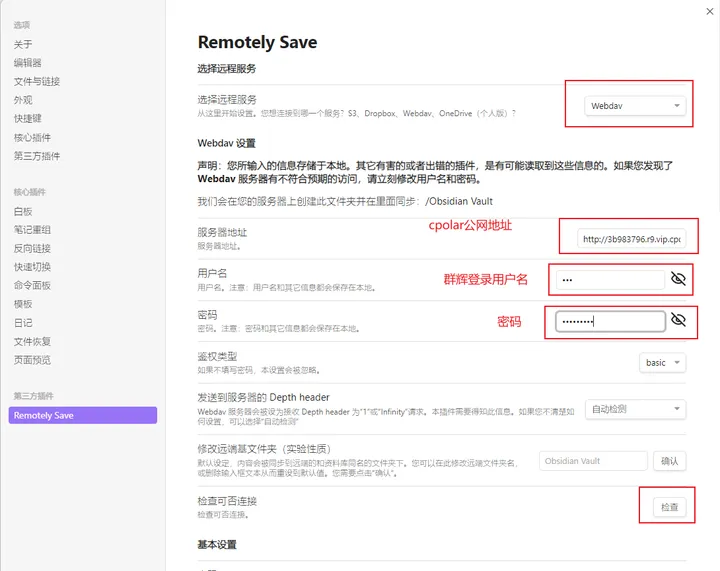720x571 pixels.
Task: Open 编辑器 settings tab
Action: click(28, 62)
